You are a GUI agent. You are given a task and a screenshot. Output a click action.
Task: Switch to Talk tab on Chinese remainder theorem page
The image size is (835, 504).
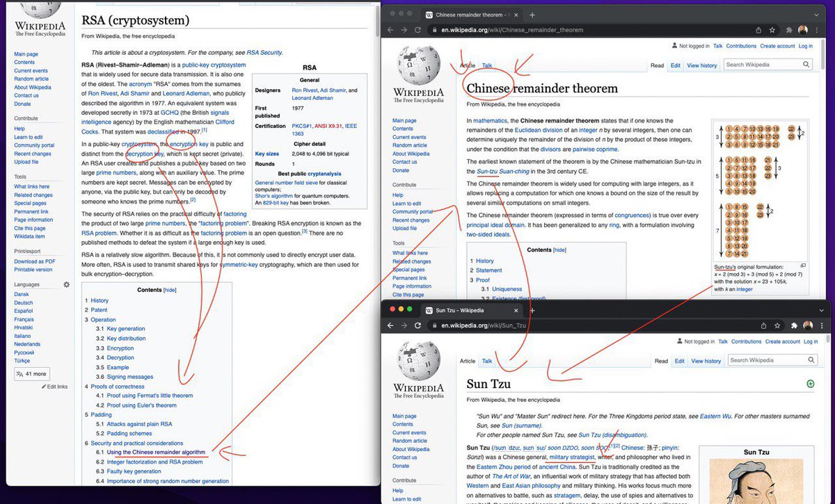tap(487, 65)
